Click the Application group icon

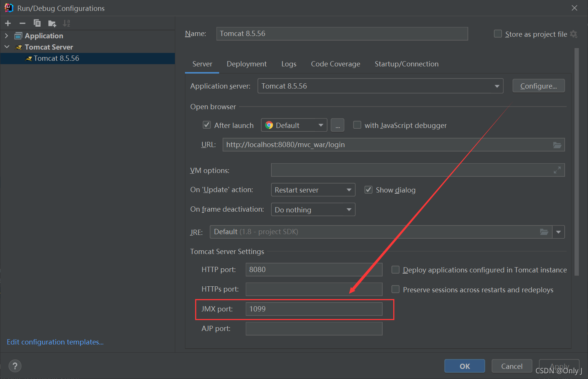click(18, 36)
